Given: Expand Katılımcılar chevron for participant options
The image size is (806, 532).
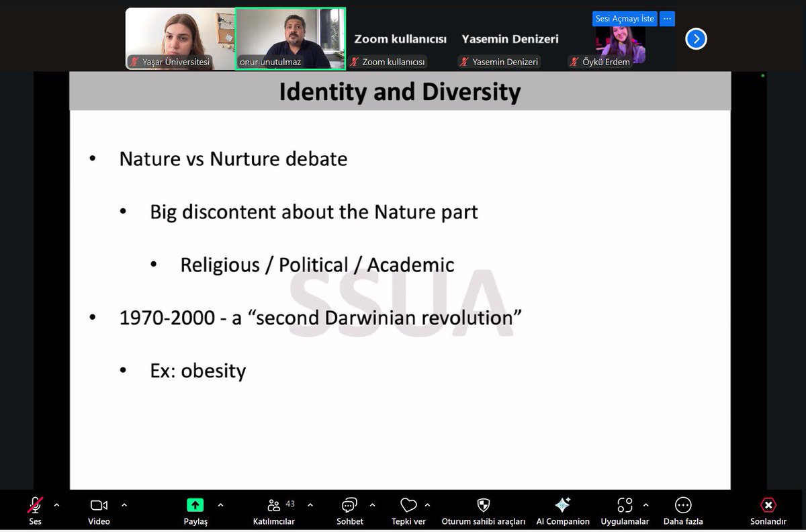Looking at the screenshot, I should pos(310,506).
